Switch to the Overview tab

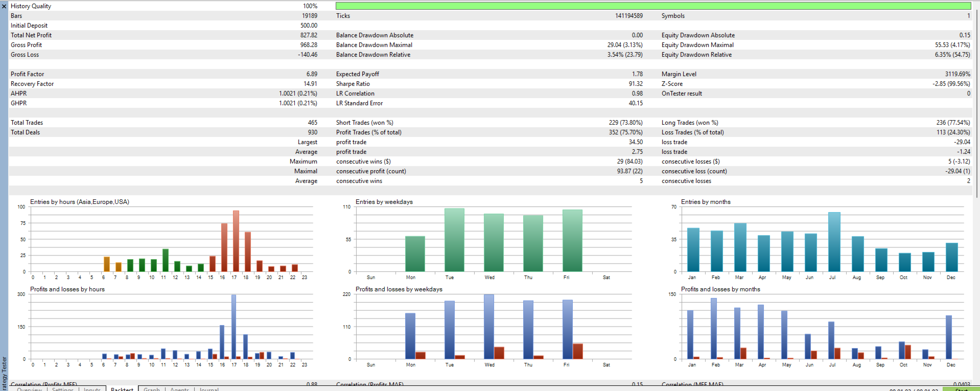(x=30, y=389)
